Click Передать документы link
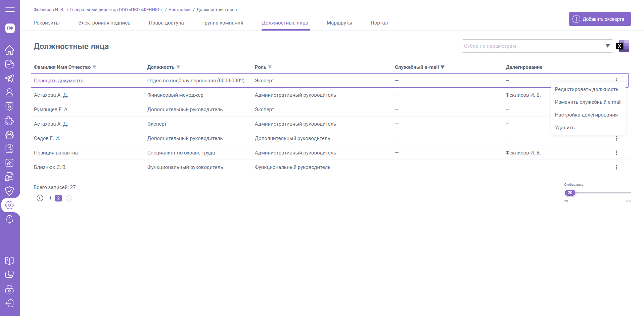Screen dimensions: 644x316 (x=59, y=81)
